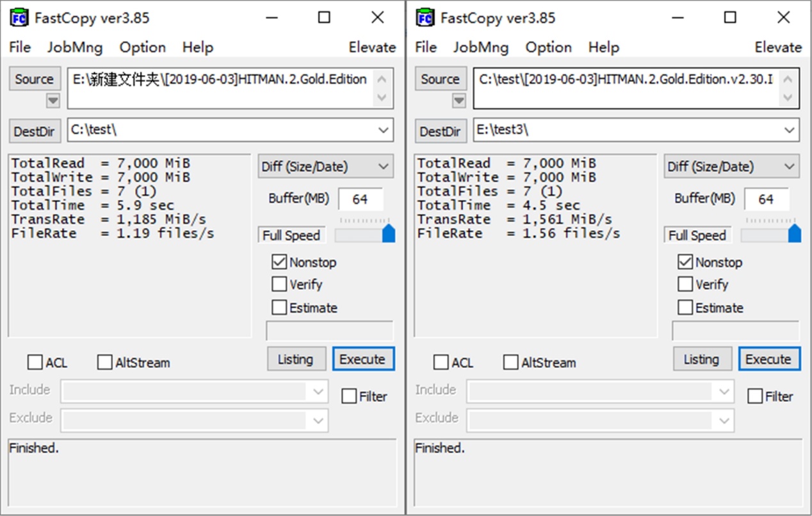This screenshot has width=812, height=516.
Task: Maximize the left FastCopy window
Action: [x=324, y=18]
